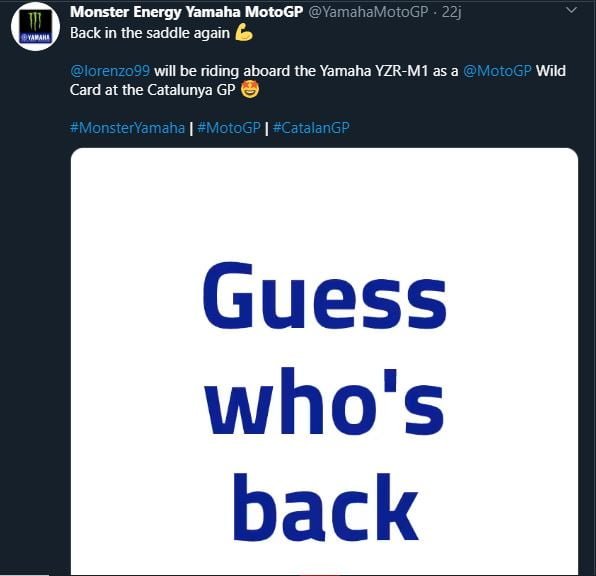Click the word "who's" in the image
Image resolution: width=596 pixels, height=576 pixels.
click(x=324, y=401)
